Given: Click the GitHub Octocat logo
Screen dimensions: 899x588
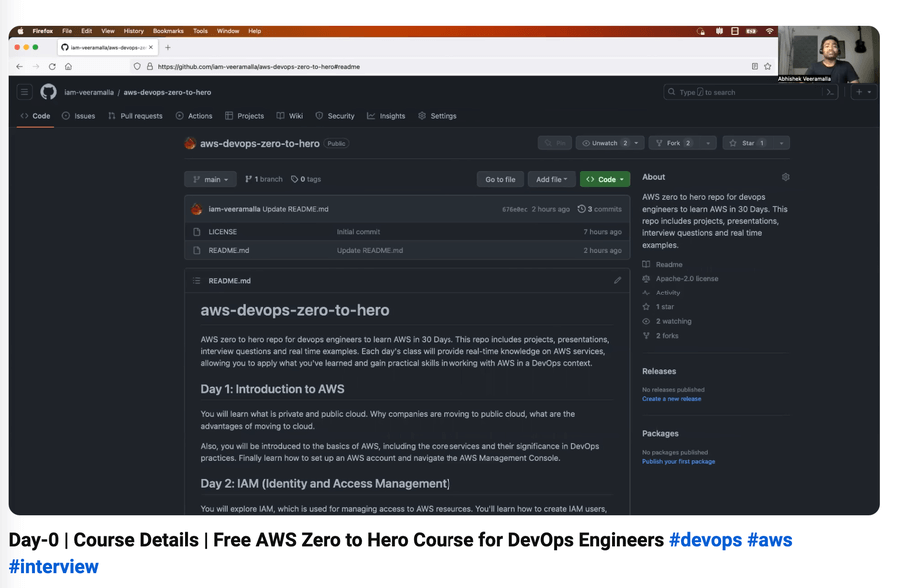Looking at the screenshot, I should pyautogui.click(x=48, y=92).
